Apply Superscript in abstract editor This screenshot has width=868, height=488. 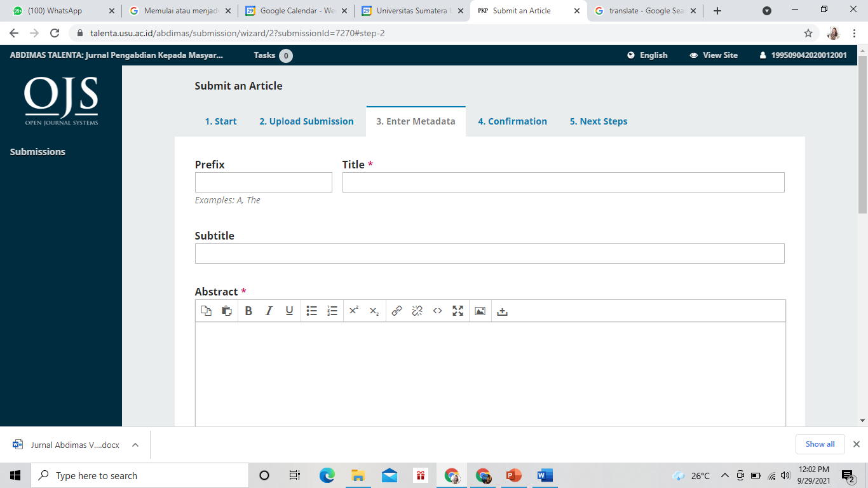pyautogui.click(x=354, y=311)
